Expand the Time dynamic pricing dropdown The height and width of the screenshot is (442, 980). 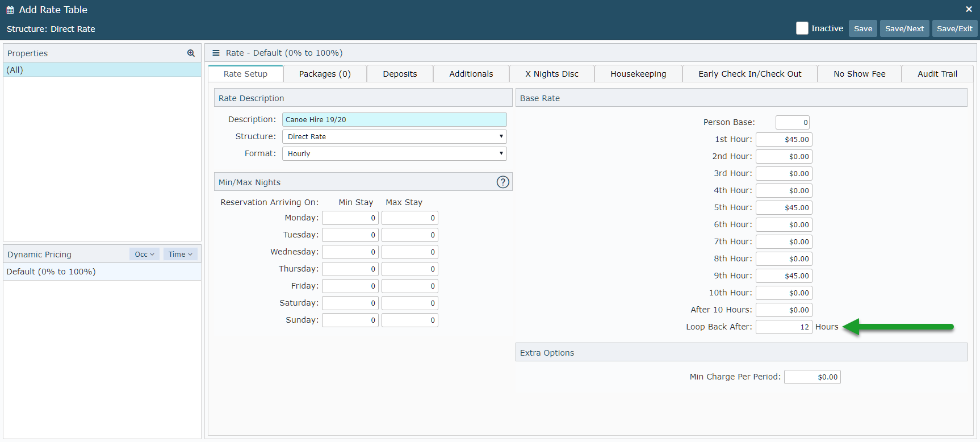tap(180, 255)
